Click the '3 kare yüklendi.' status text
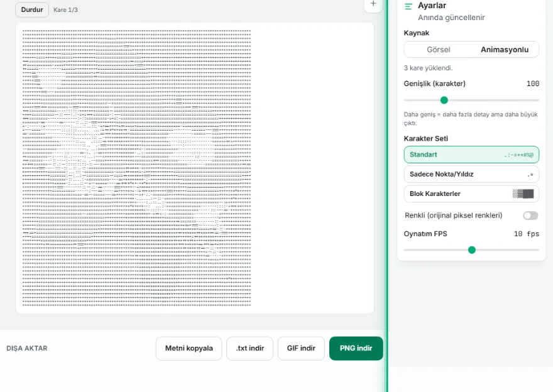 coord(428,68)
